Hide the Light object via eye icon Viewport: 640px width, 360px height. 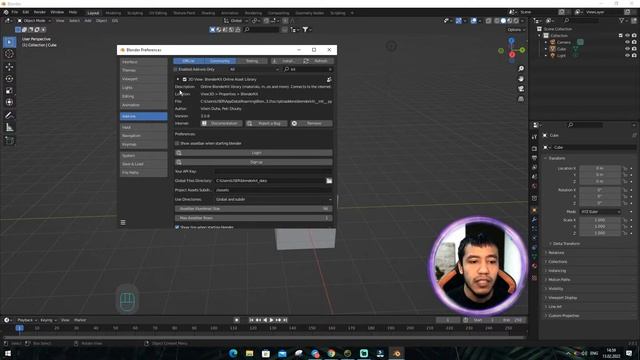coord(627,55)
